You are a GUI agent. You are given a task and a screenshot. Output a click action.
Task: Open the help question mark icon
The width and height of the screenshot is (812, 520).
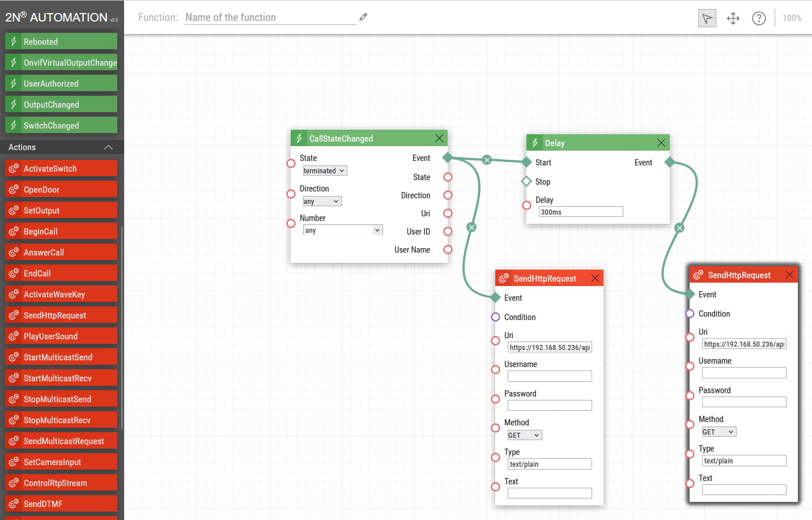coord(759,18)
